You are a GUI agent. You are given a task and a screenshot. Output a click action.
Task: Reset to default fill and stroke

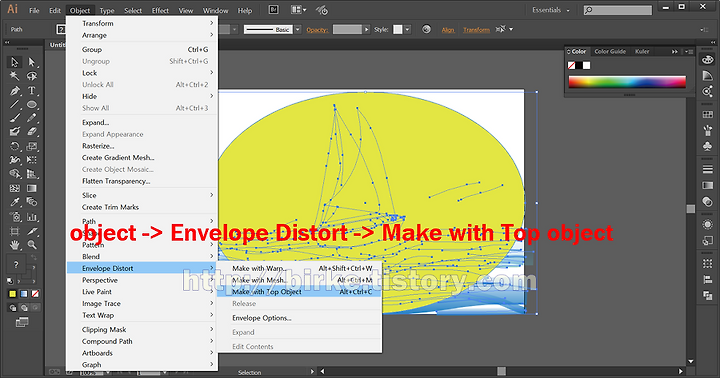point(10,281)
